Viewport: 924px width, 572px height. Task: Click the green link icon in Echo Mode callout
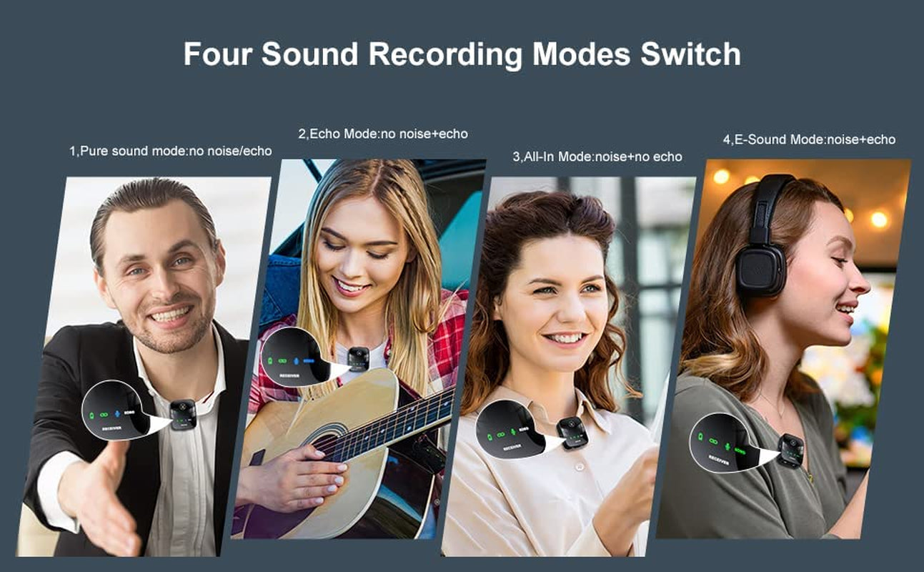click(284, 360)
